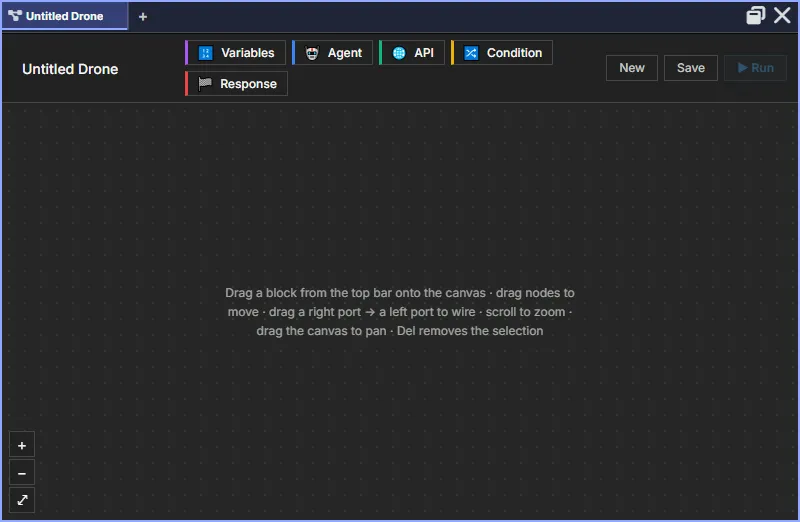Screen dimensions: 800x522
Task: Restore the window with overlapping squares icon
Action: (x=756, y=15)
